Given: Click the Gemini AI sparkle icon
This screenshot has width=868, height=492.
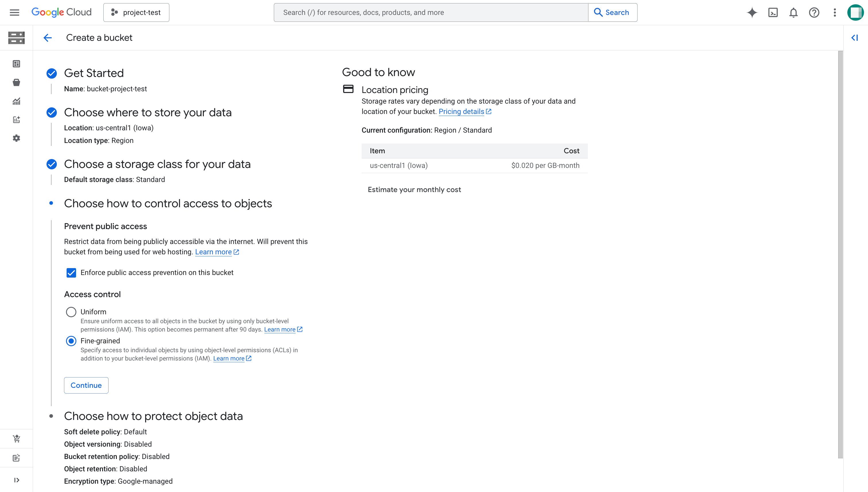Looking at the screenshot, I should pos(752,13).
